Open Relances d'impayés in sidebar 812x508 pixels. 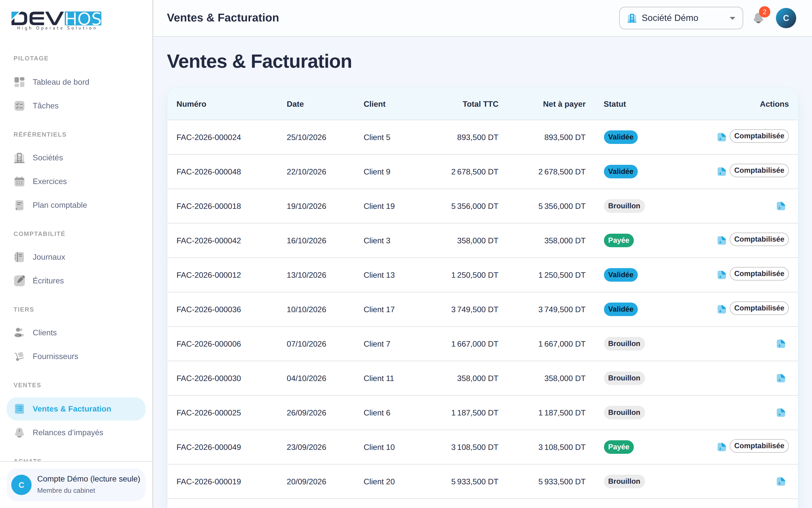point(76,432)
